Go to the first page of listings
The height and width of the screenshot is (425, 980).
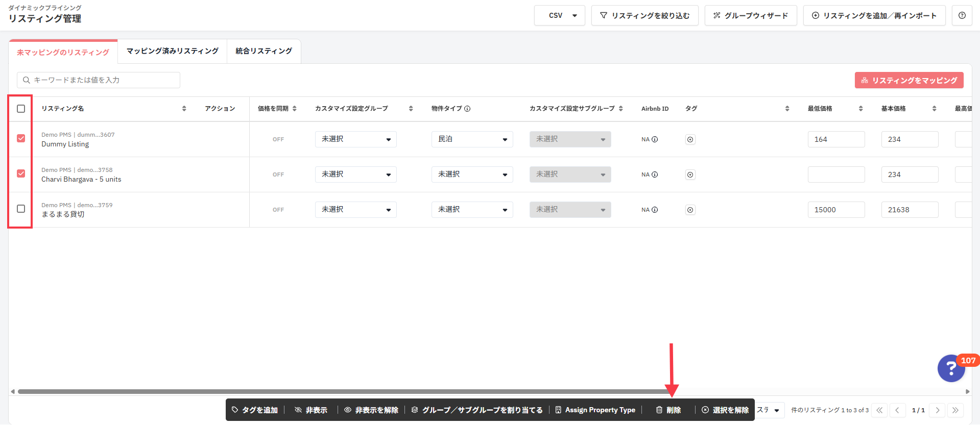coord(879,410)
